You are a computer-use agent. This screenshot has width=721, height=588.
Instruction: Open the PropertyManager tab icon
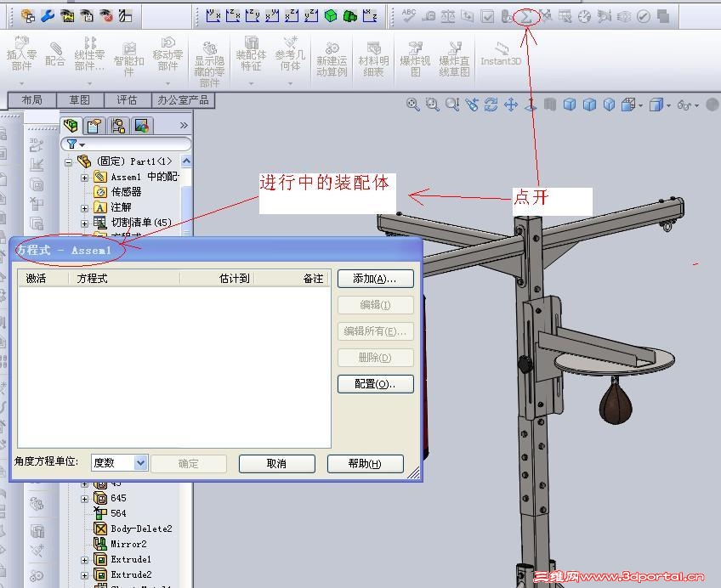[x=94, y=126]
